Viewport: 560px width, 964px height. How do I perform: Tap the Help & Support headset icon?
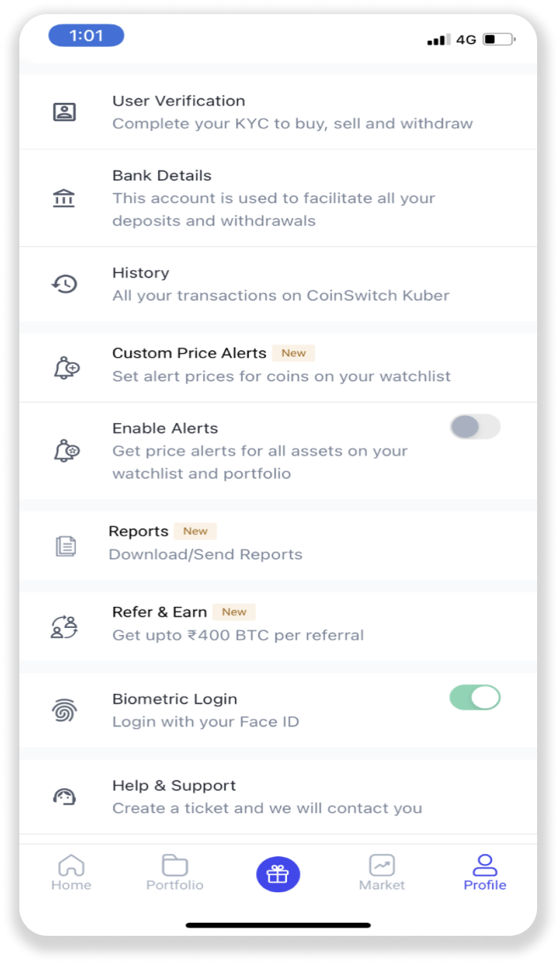coord(65,797)
